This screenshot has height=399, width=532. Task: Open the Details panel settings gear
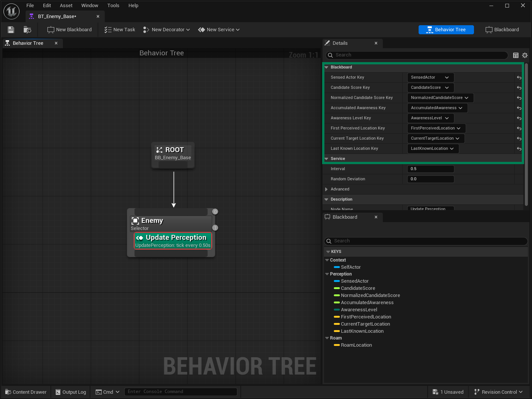point(525,55)
